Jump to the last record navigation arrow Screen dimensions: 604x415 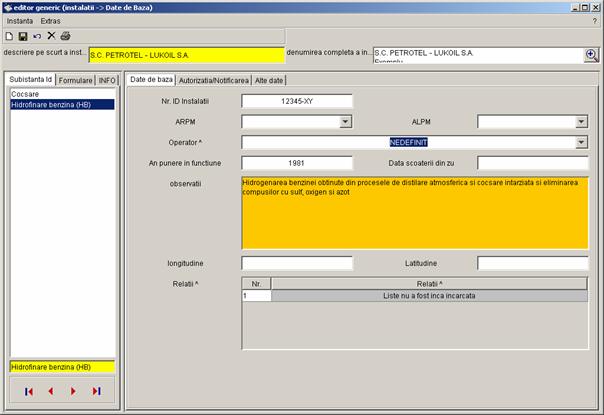coord(96,391)
